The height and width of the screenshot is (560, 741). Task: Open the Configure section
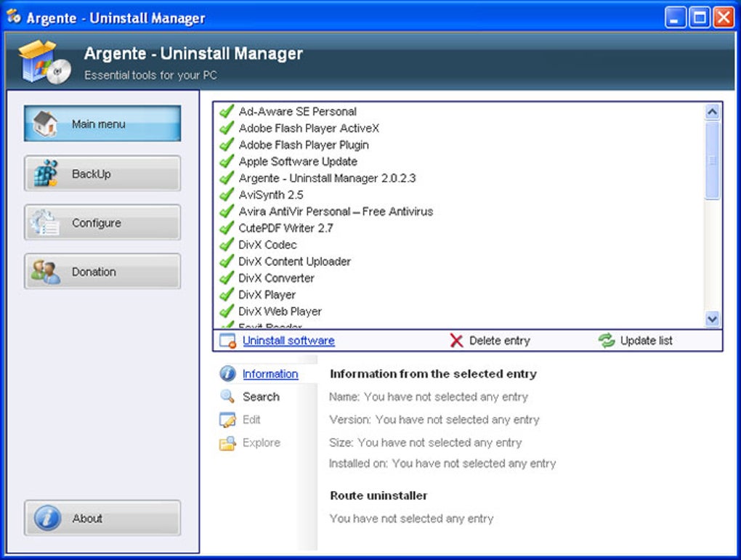pos(102,222)
